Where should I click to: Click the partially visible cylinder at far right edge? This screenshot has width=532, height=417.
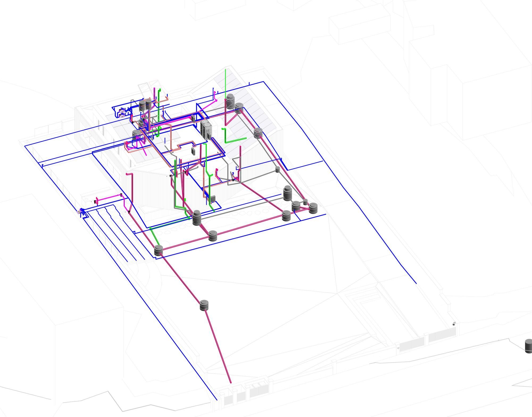coord(529,346)
